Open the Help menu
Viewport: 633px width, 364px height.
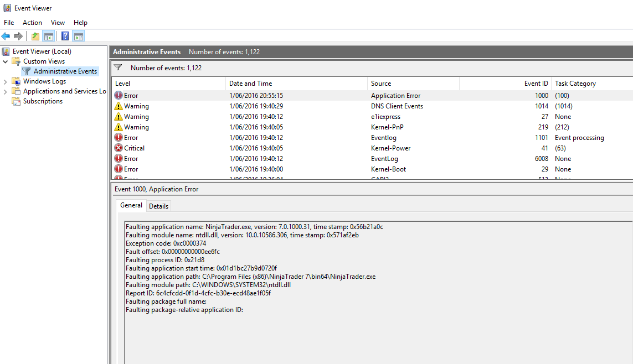coord(80,23)
